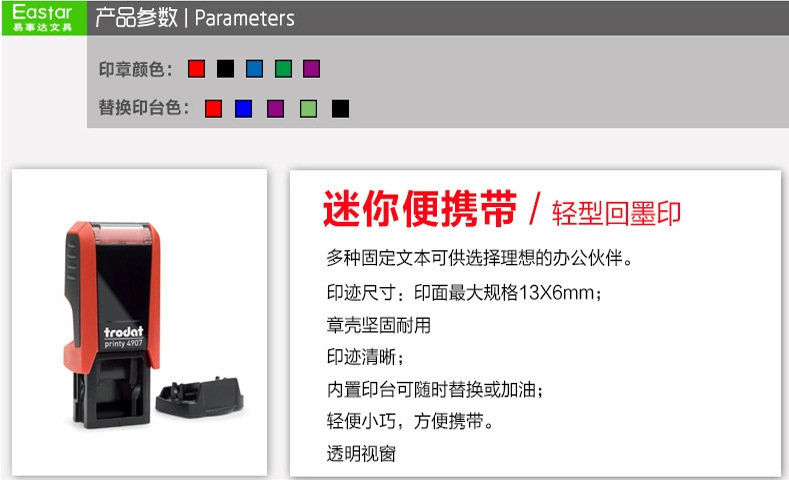Click the 产品参数 Parameters header
The image size is (789, 480).
[x=195, y=18]
